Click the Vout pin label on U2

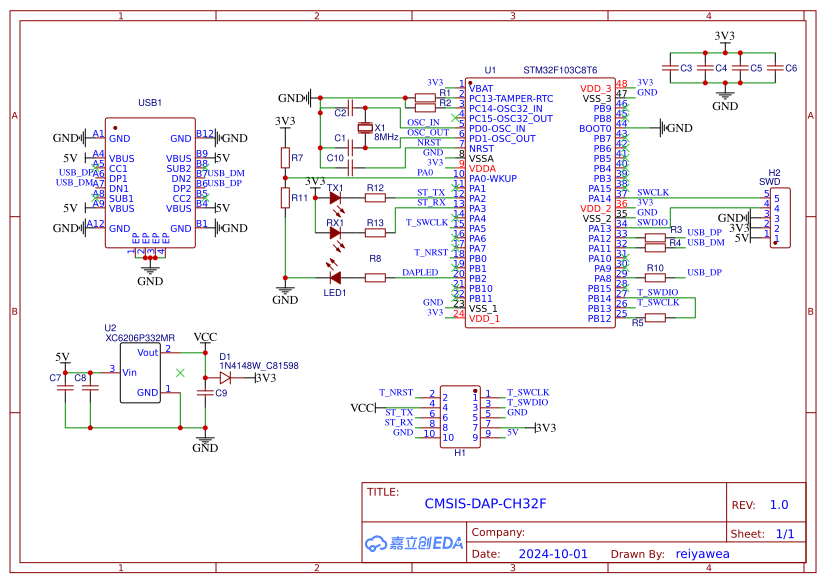tap(148, 353)
